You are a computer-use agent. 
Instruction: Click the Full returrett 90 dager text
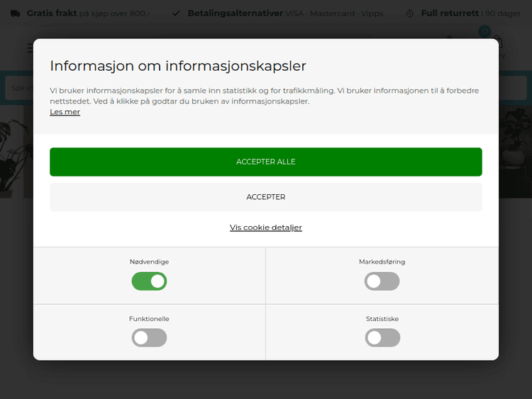click(x=470, y=13)
